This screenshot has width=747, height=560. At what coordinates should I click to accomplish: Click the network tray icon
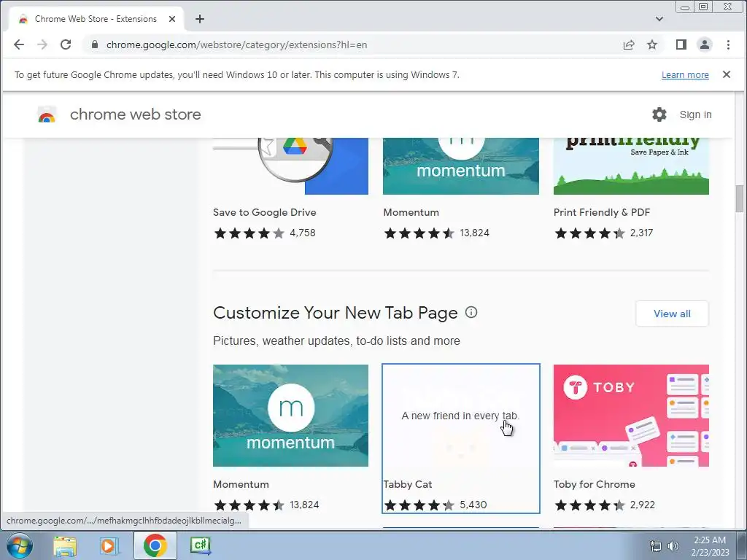tap(656, 546)
